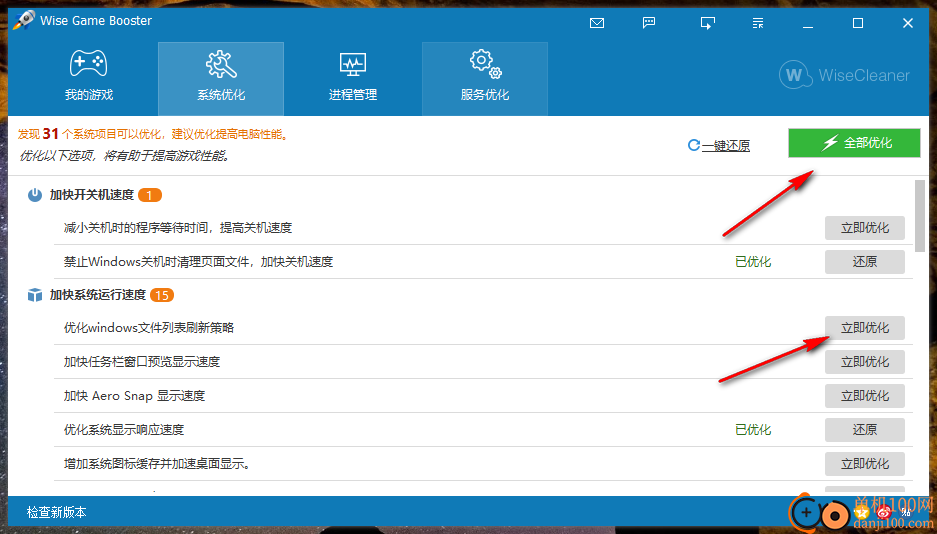
Task: Click the WiseCleaner logo
Action: (x=844, y=75)
